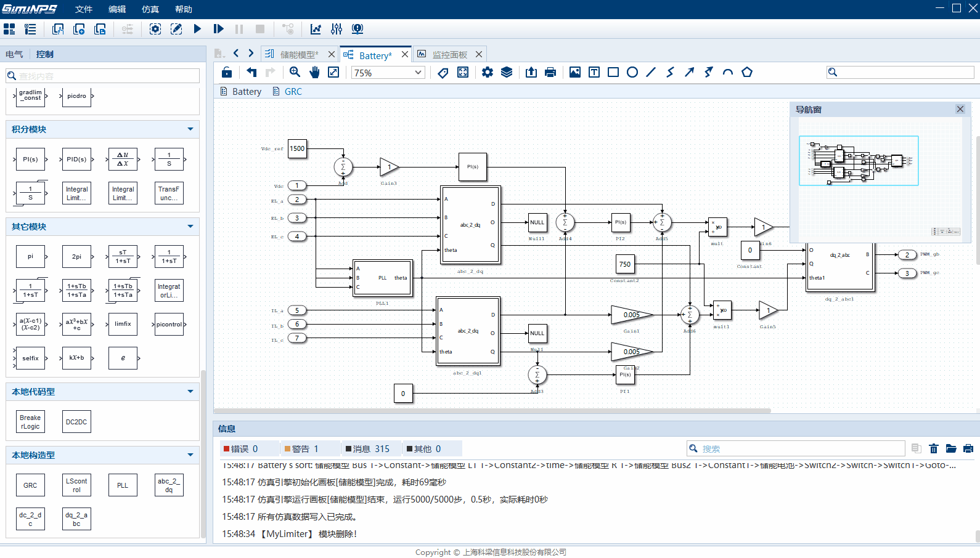This screenshot has height=558, width=980.
Task: Collapse the 积分模块 section
Action: (190, 129)
